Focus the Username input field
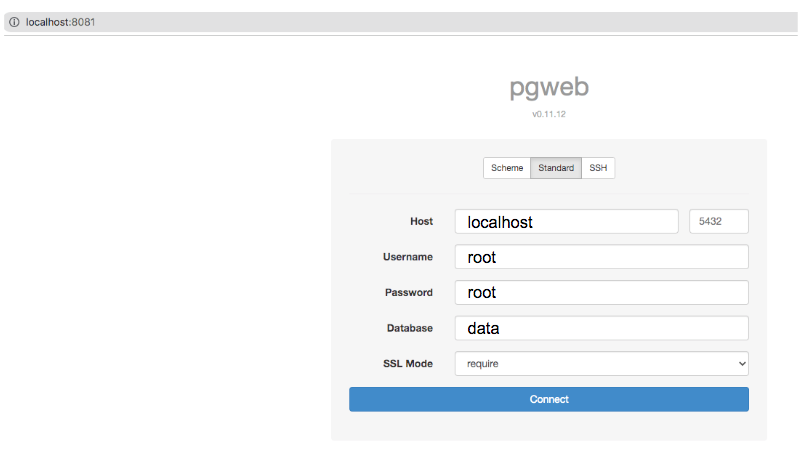 point(601,256)
